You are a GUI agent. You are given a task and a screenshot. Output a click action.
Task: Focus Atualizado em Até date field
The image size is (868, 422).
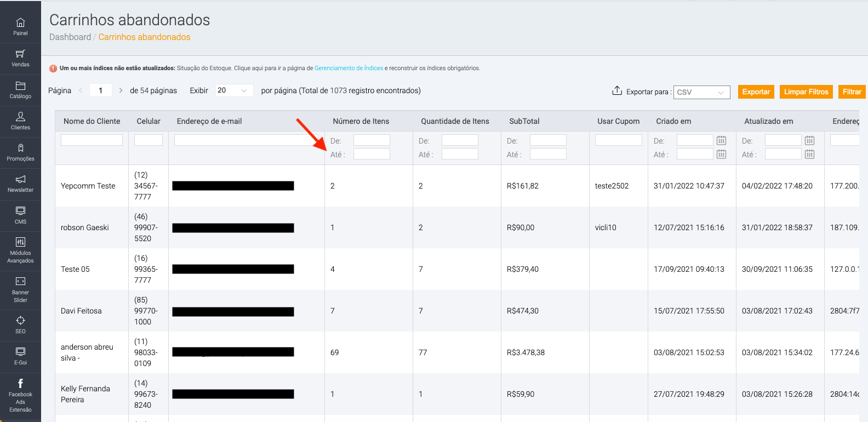[783, 154]
